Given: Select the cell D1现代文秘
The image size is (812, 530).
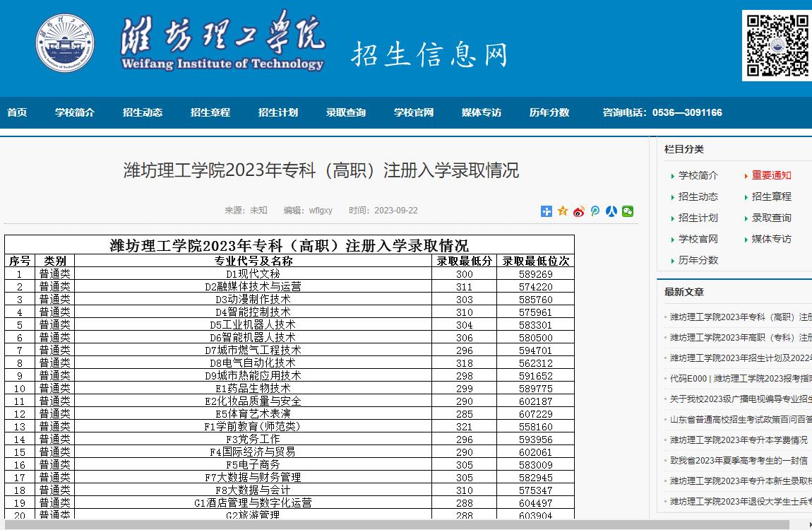Looking at the screenshot, I should [x=253, y=273].
